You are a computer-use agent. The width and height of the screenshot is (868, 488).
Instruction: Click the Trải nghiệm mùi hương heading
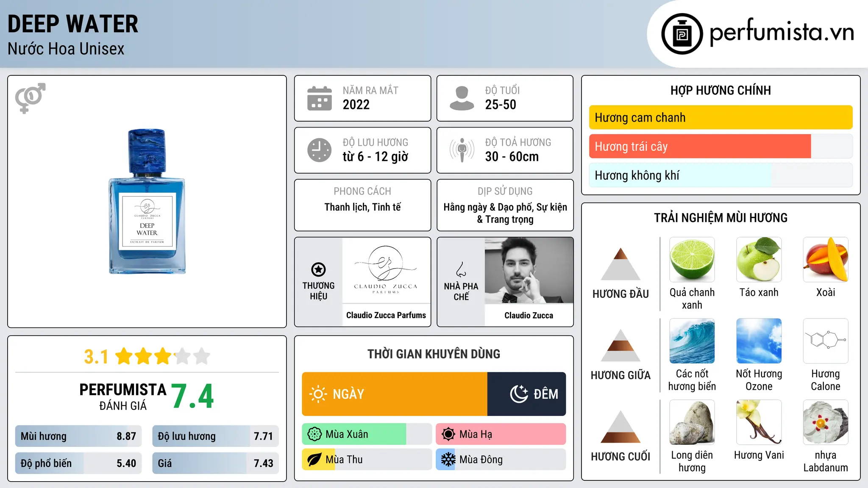pyautogui.click(x=721, y=218)
